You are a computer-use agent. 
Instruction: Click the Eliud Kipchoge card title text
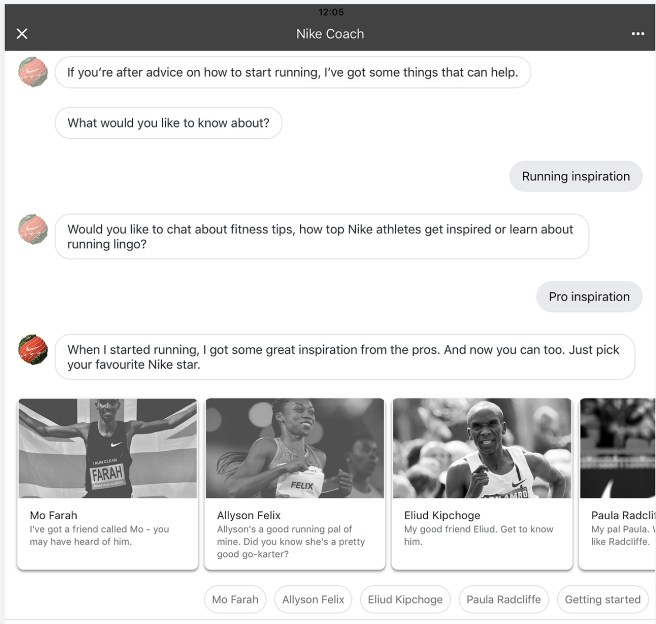(442, 516)
